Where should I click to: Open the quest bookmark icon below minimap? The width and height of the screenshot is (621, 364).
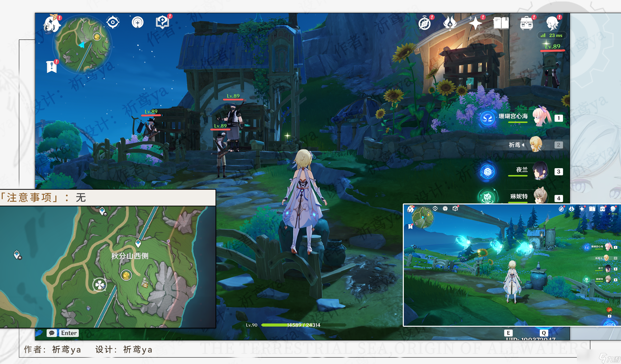pos(52,66)
